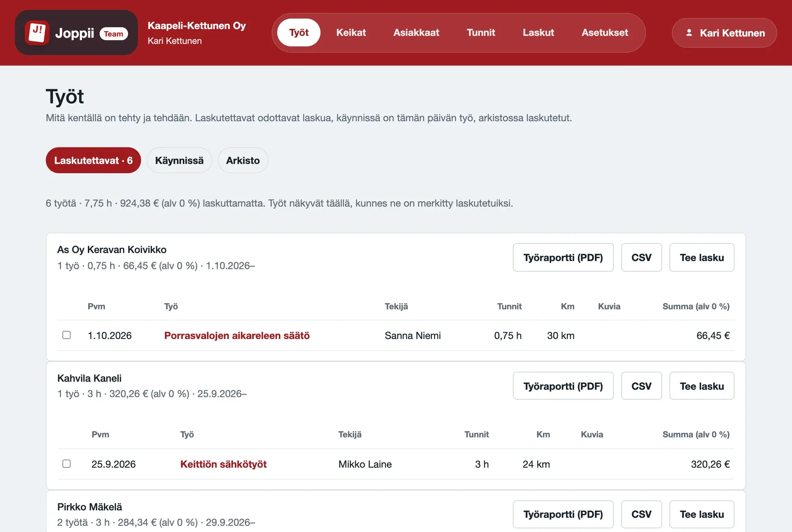This screenshot has width=792, height=532.
Task: Tick checkbox for Porrasvalojen aikareleen säätö row
Action: pos(66,335)
